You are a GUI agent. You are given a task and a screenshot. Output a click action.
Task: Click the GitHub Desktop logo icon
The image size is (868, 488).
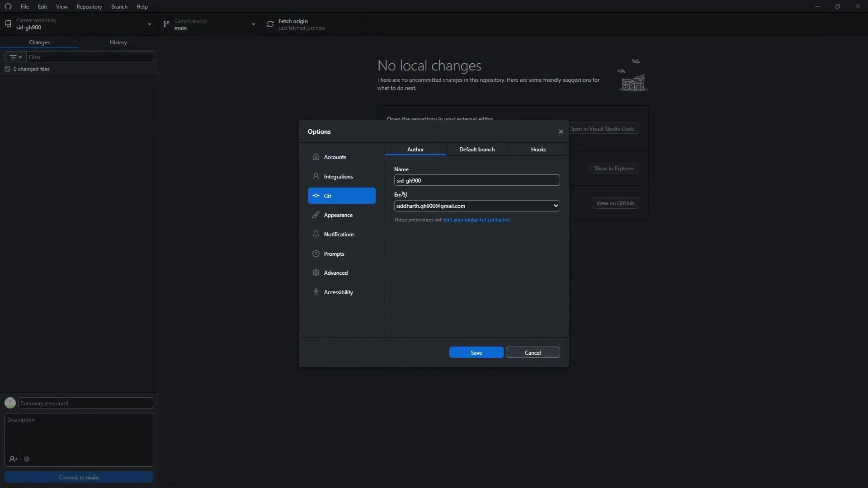[8, 6]
